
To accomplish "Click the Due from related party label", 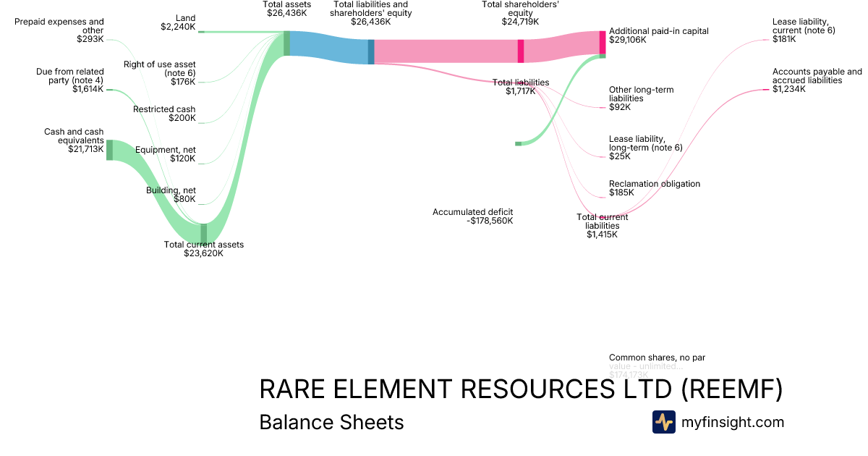I will click(69, 80).
